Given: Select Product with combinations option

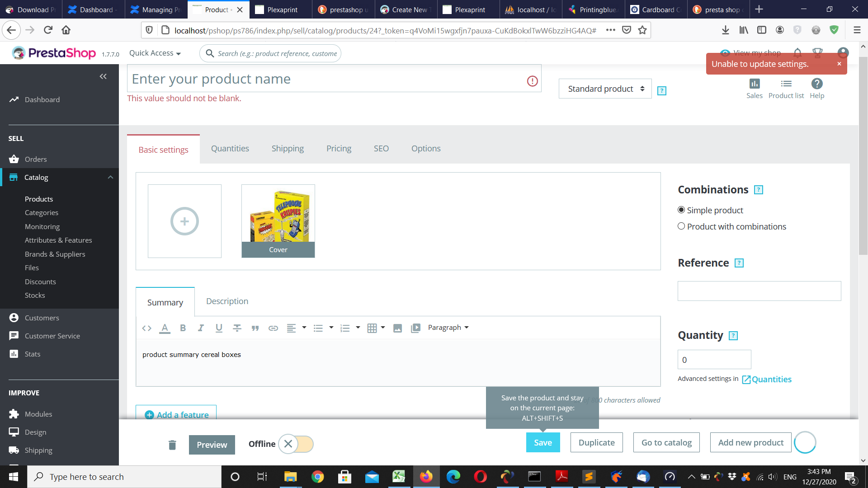Looking at the screenshot, I should click(681, 226).
